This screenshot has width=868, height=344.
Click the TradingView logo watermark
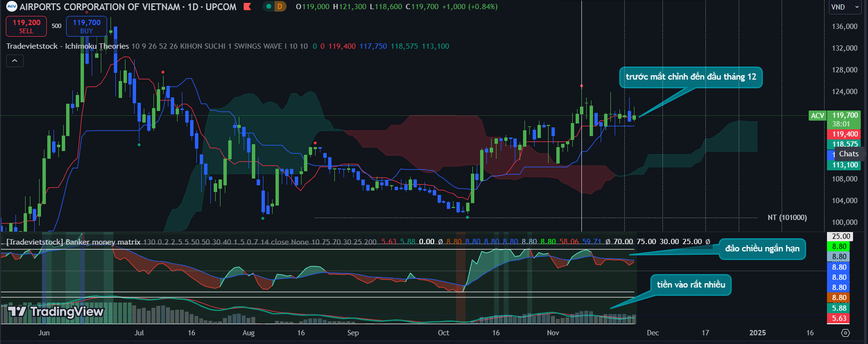(56, 312)
